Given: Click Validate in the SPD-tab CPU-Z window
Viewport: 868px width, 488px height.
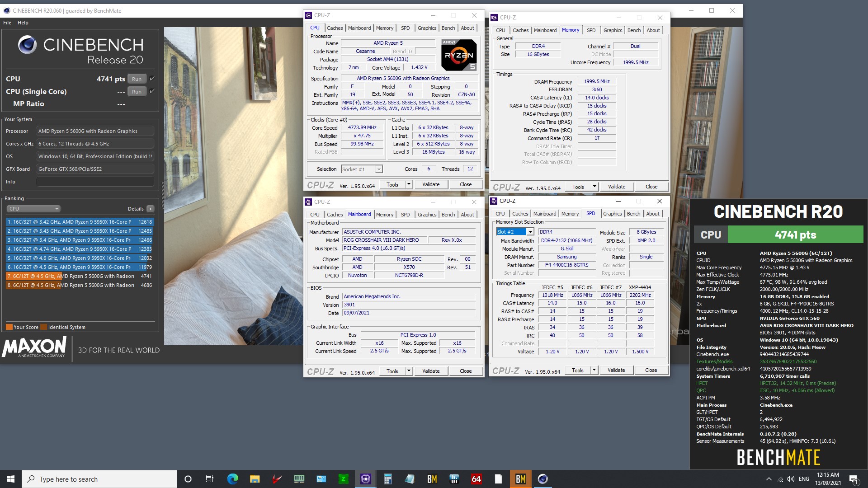Looking at the screenshot, I should (x=616, y=370).
